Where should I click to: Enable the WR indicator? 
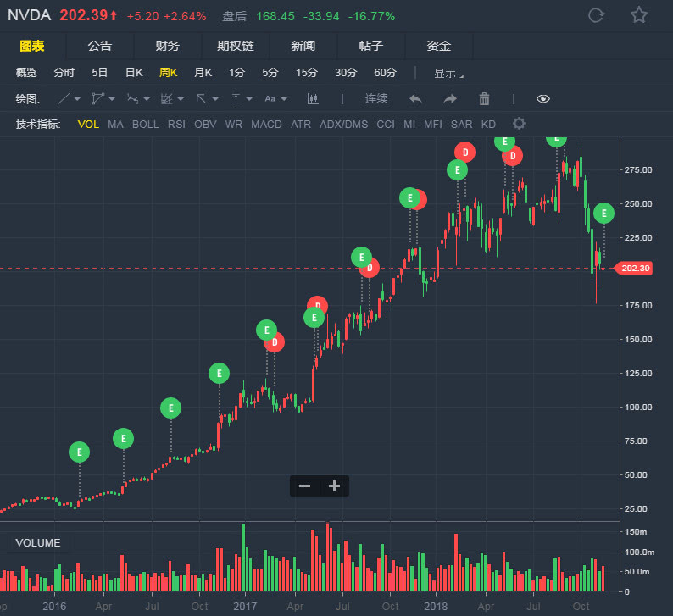point(233,125)
